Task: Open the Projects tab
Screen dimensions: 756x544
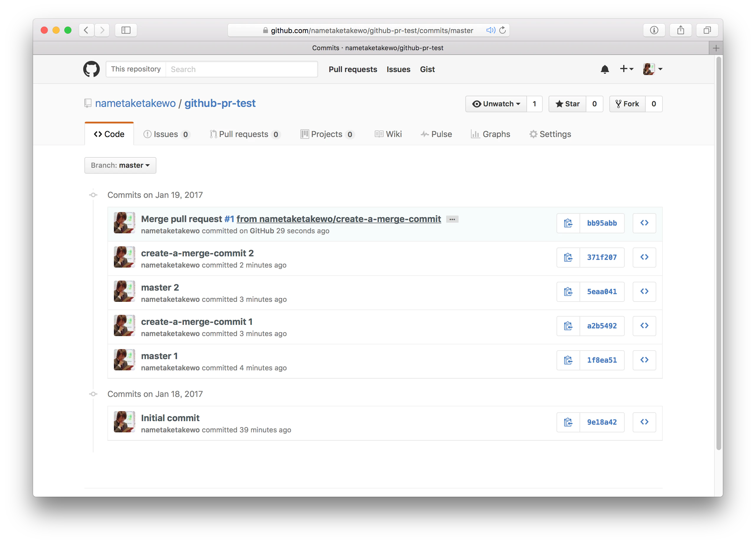Action: (x=327, y=134)
